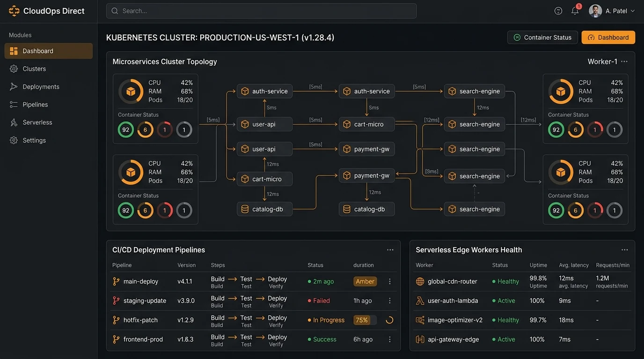Expand the A. Patel account dropdown chevron
The image size is (644, 359).
(x=633, y=11)
